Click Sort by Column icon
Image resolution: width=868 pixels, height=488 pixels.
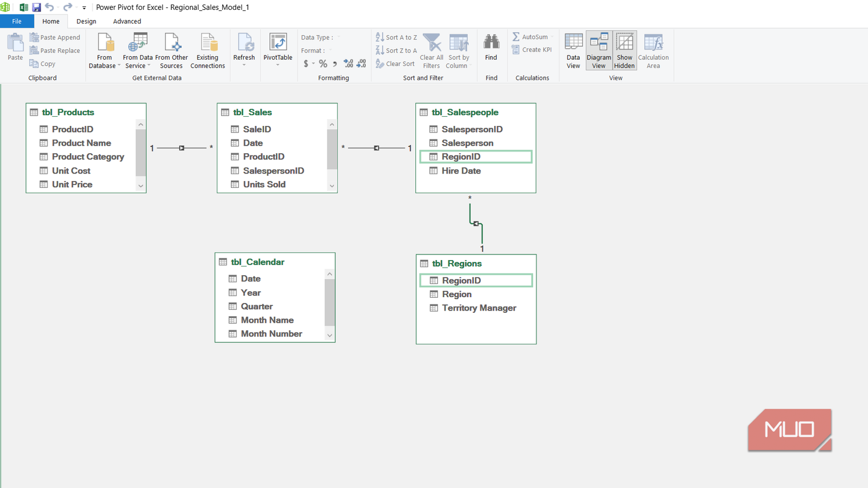[x=458, y=43]
